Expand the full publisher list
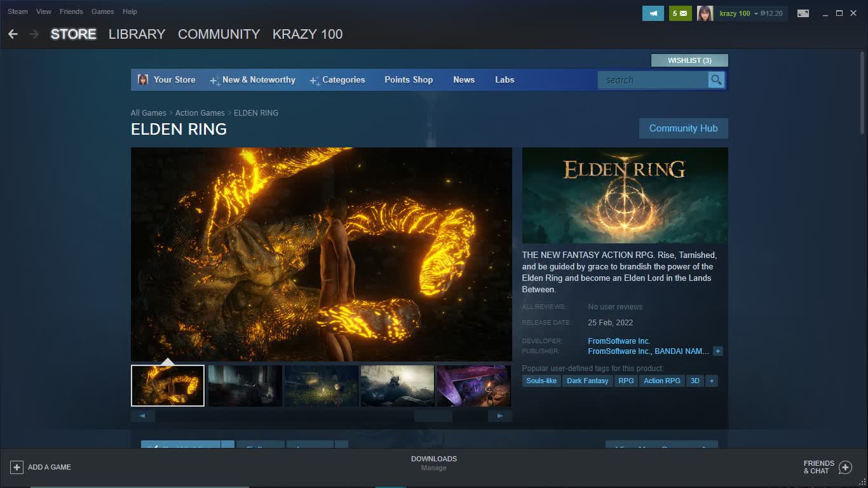Image resolution: width=868 pixels, height=488 pixels. tap(717, 351)
